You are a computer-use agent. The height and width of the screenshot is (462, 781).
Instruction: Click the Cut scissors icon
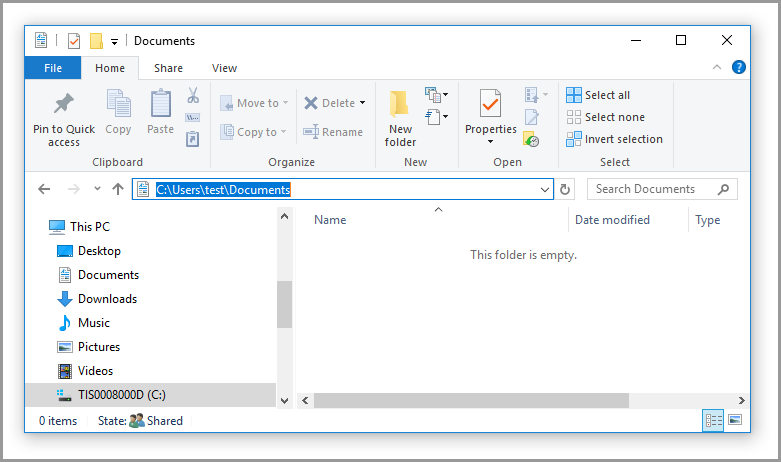193,95
